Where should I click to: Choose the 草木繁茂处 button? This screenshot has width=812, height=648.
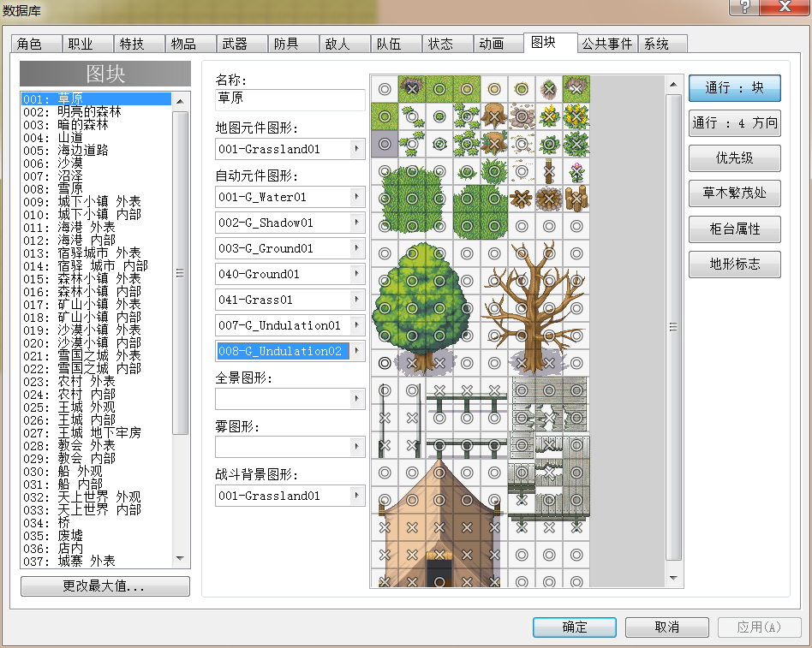tap(734, 193)
